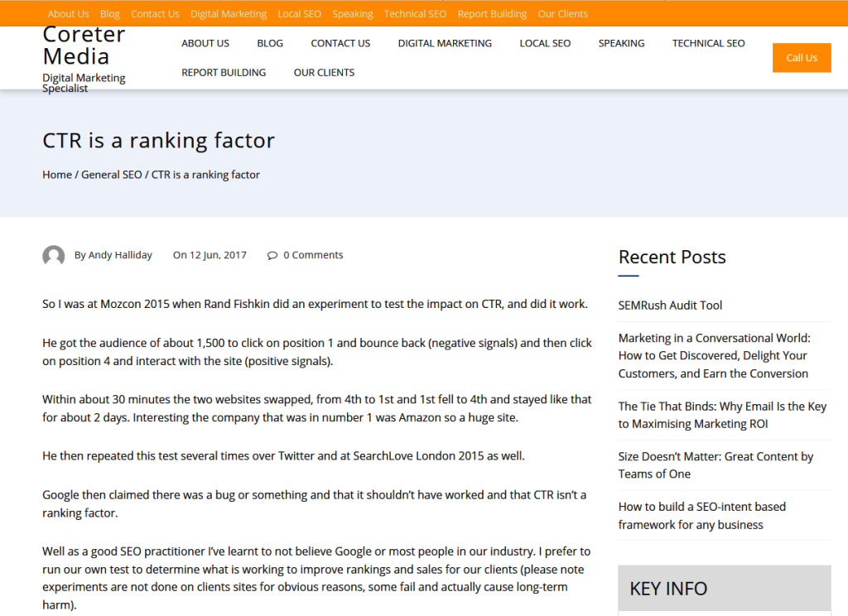Click the 0 Comments link
The image size is (848, 616).
[x=311, y=255]
